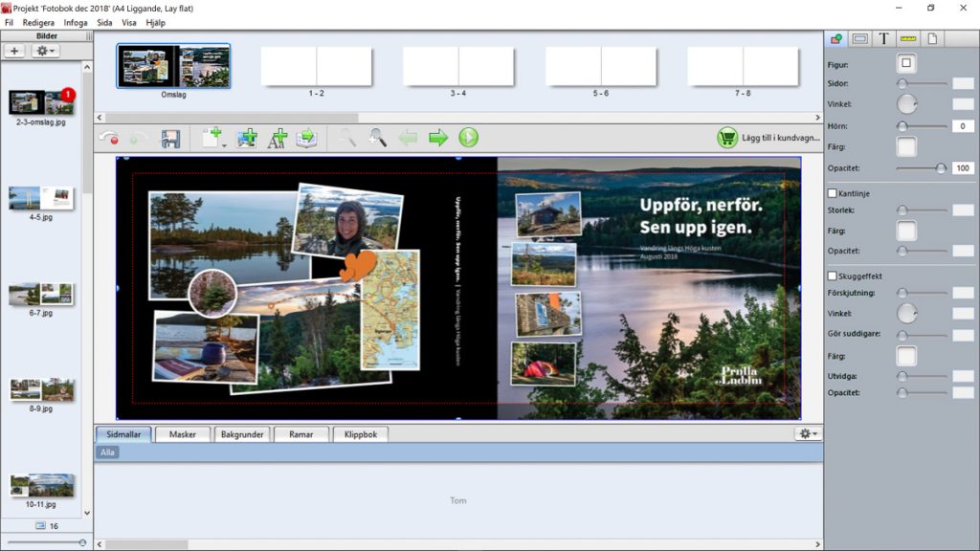
Task: Click the page import arrow icon
Action: tap(307, 138)
